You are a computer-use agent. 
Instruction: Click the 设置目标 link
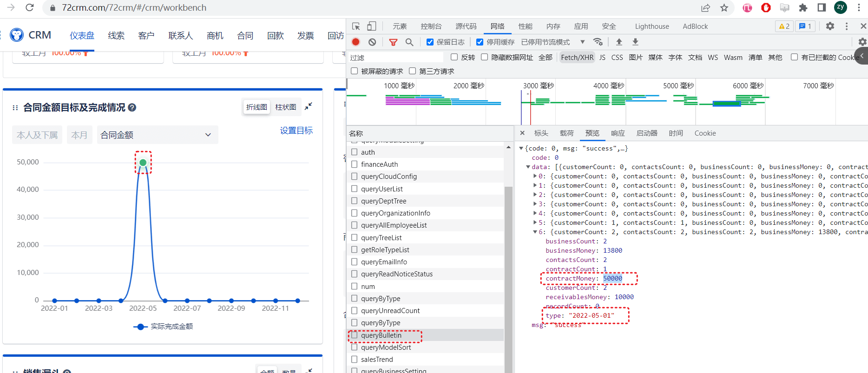(x=296, y=131)
